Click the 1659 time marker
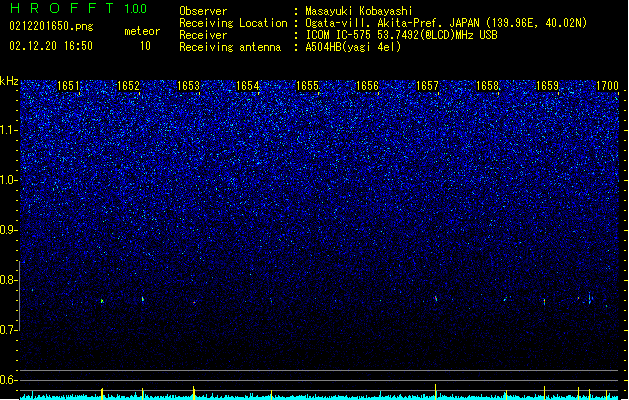Screen dimensions: 629x400 tap(547, 86)
